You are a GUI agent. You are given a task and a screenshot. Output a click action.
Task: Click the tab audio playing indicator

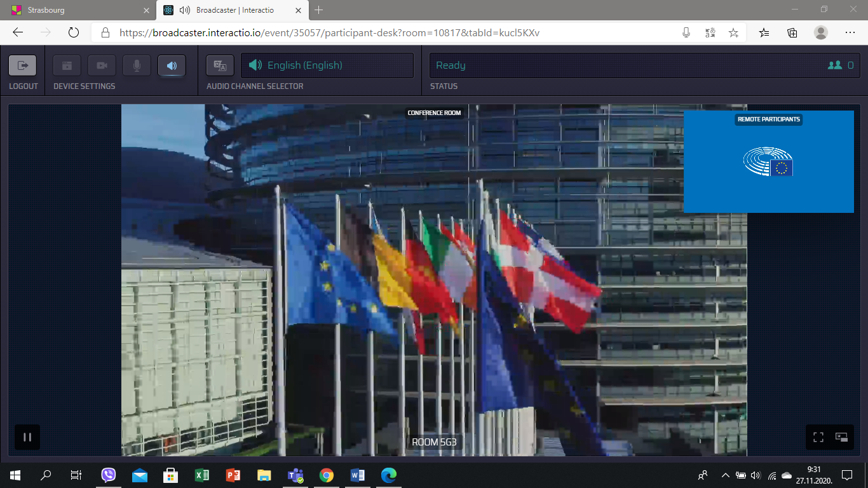[x=185, y=10]
